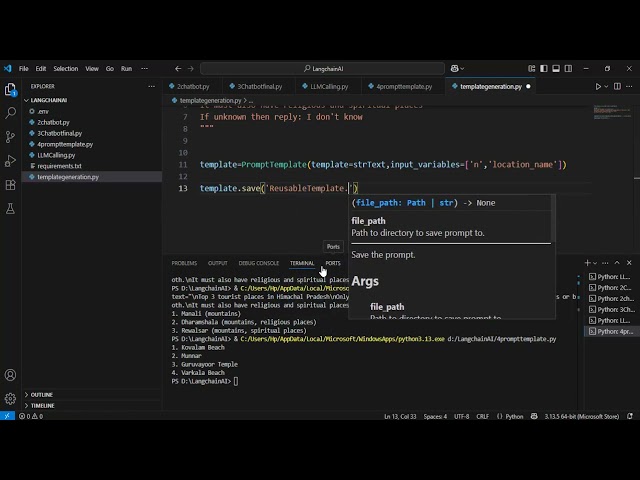Split the editor to the right
Screen dimensions: 640x480
pyautogui.click(x=617, y=87)
